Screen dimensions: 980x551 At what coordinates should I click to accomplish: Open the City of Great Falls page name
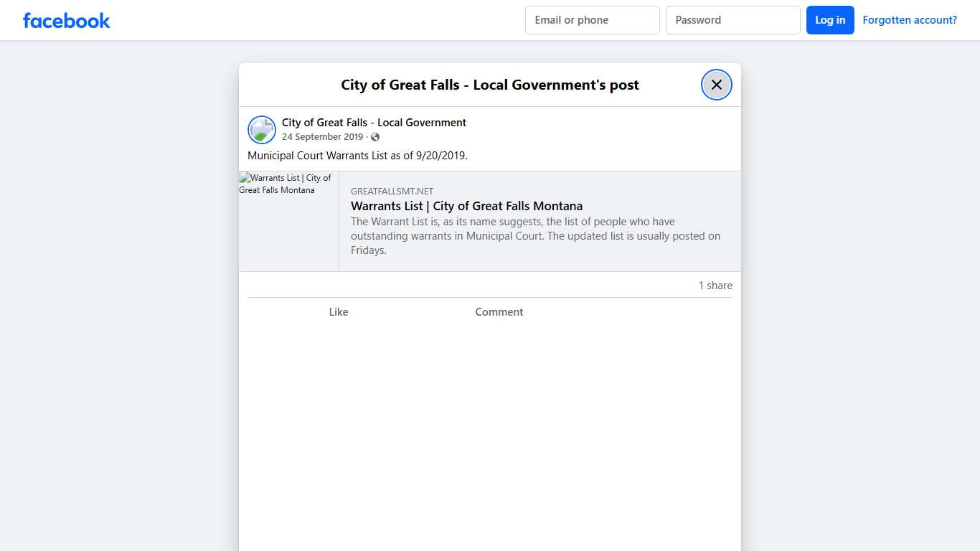tap(374, 122)
